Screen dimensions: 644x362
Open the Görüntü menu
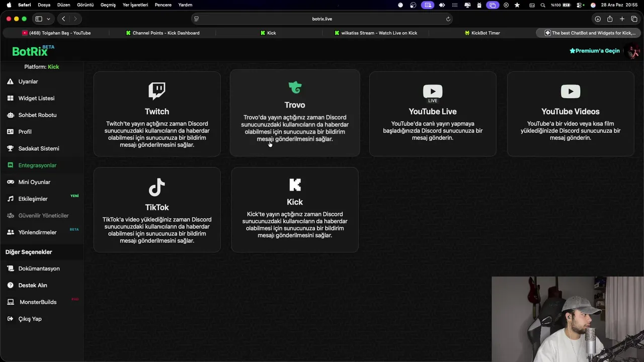[x=86, y=5]
